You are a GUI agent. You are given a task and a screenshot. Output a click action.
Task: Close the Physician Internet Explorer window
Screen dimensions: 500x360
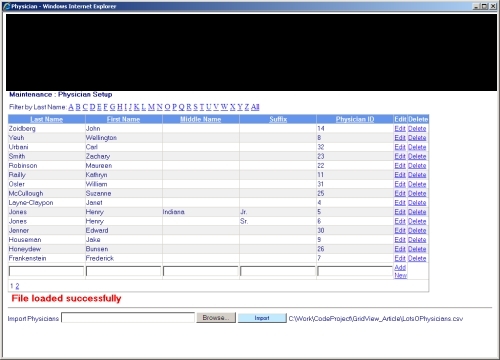pyautogui.click(x=493, y=6)
